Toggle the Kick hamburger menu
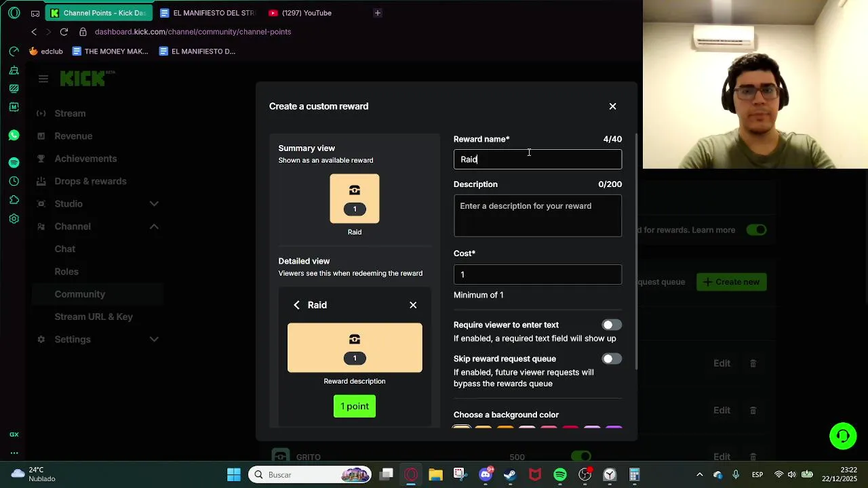This screenshot has width=868, height=488. point(43,79)
